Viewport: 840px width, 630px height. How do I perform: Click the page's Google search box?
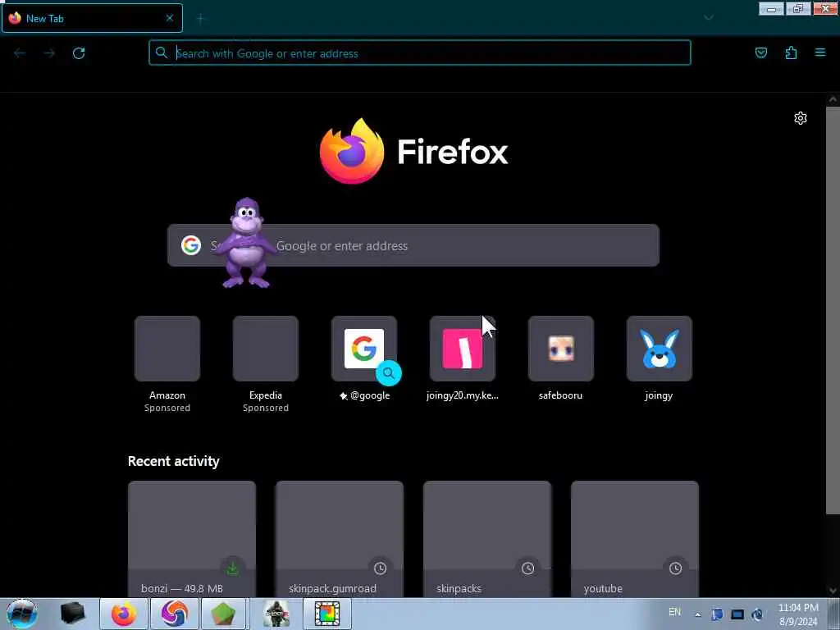click(413, 245)
